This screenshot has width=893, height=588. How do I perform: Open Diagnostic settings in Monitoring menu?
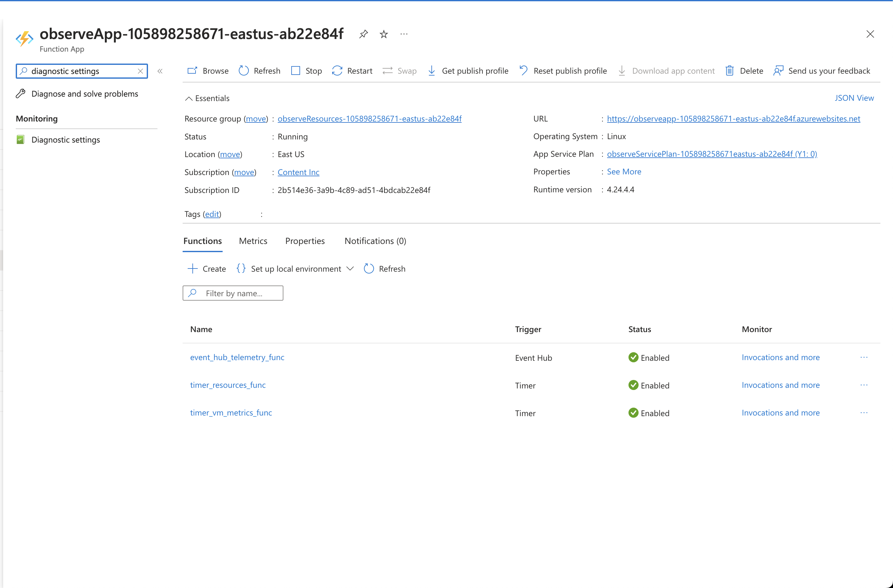(x=66, y=139)
